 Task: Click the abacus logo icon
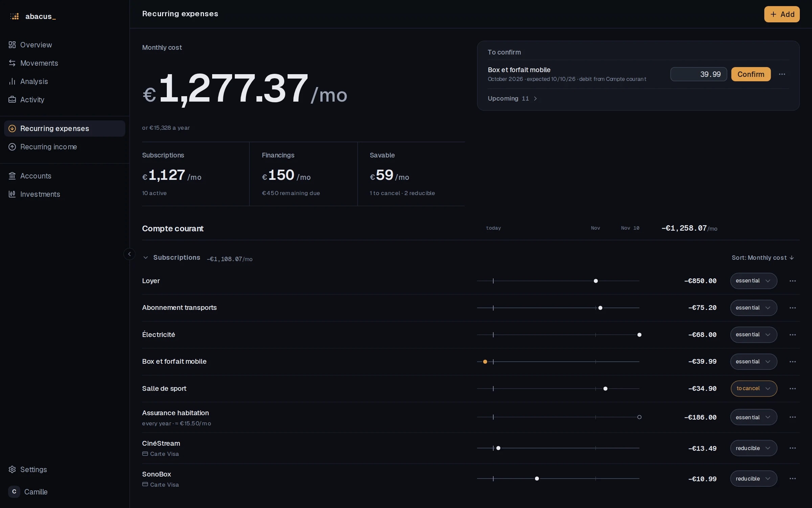click(15, 16)
